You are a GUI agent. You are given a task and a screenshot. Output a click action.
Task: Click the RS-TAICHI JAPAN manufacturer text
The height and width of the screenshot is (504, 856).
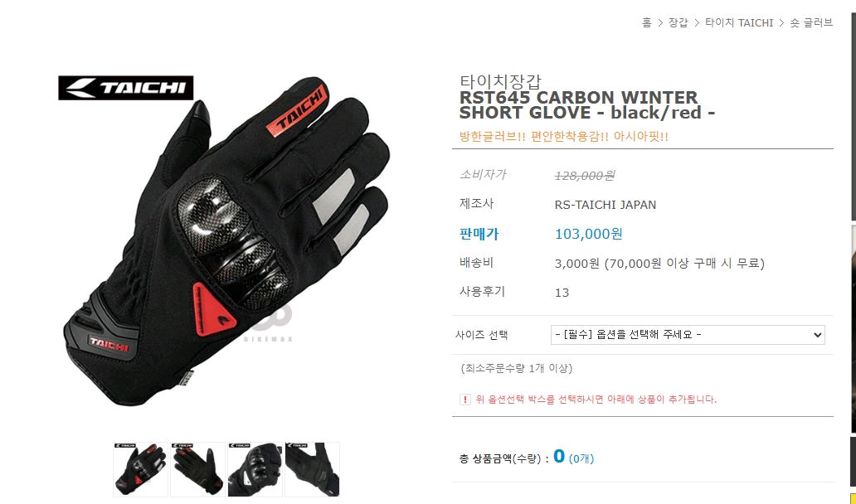click(606, 205)
